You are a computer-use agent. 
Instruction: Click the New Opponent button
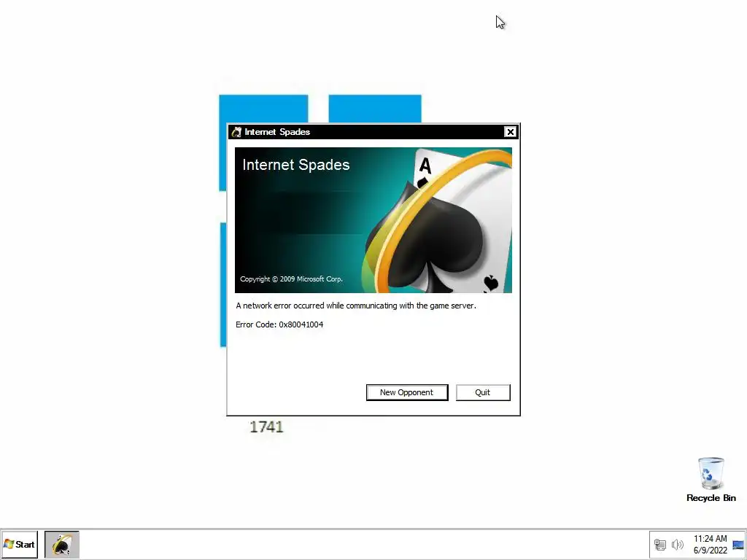tap(407, 392)
